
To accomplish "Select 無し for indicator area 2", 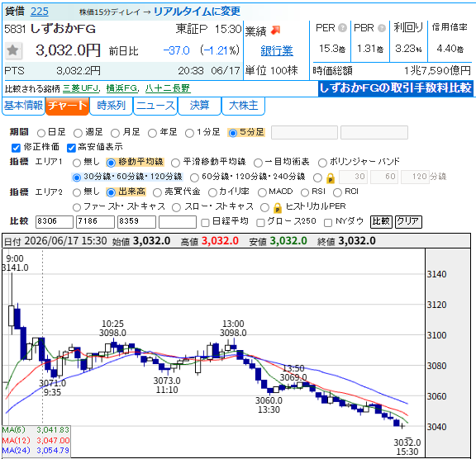I will coord(77,192).
